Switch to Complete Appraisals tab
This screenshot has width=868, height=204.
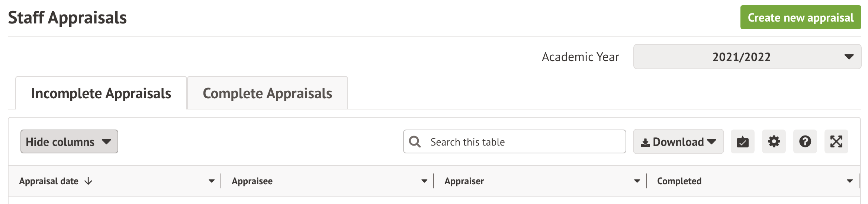267,93
